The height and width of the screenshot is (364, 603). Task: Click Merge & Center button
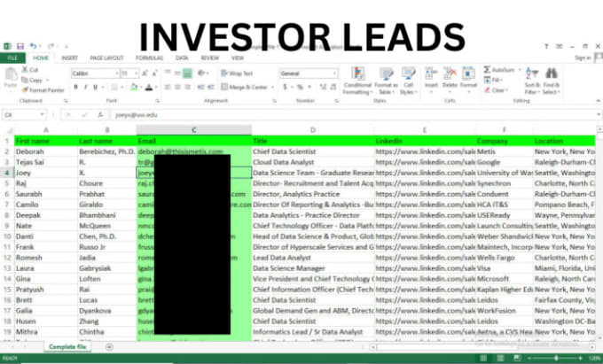244,88
